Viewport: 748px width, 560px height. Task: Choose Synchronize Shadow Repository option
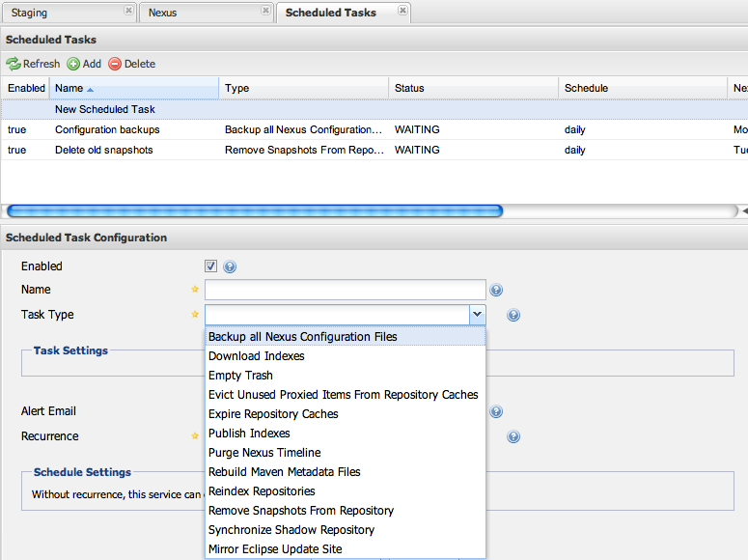tap(346, 530)
